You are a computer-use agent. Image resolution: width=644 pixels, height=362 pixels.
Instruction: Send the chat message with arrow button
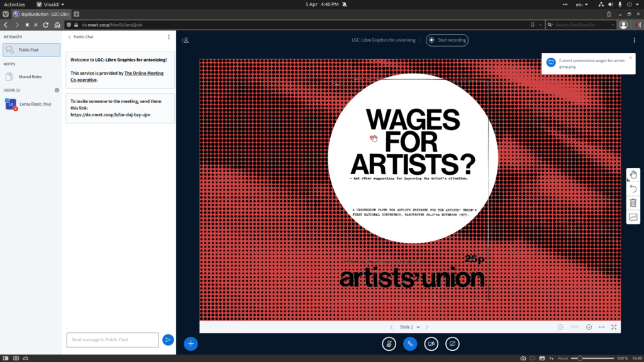[x=168, y=340]
